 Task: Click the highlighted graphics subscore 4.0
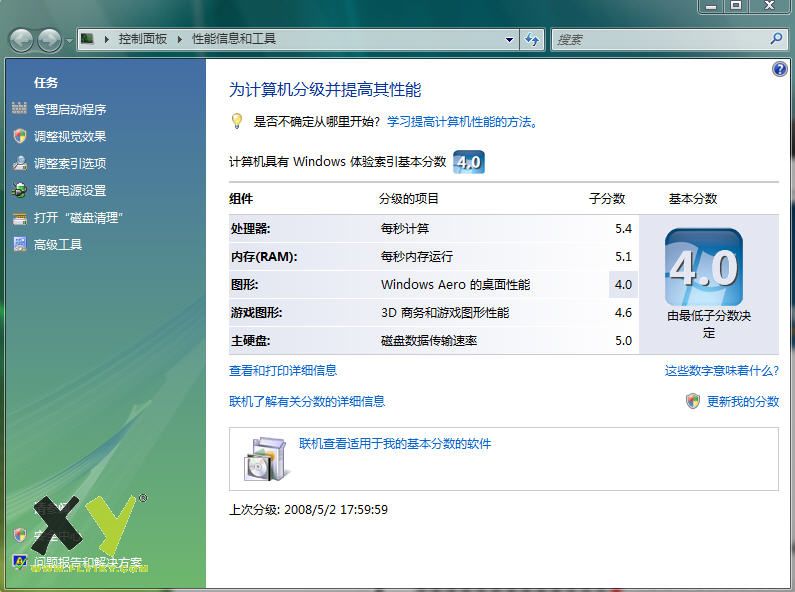tap(623, 284)
